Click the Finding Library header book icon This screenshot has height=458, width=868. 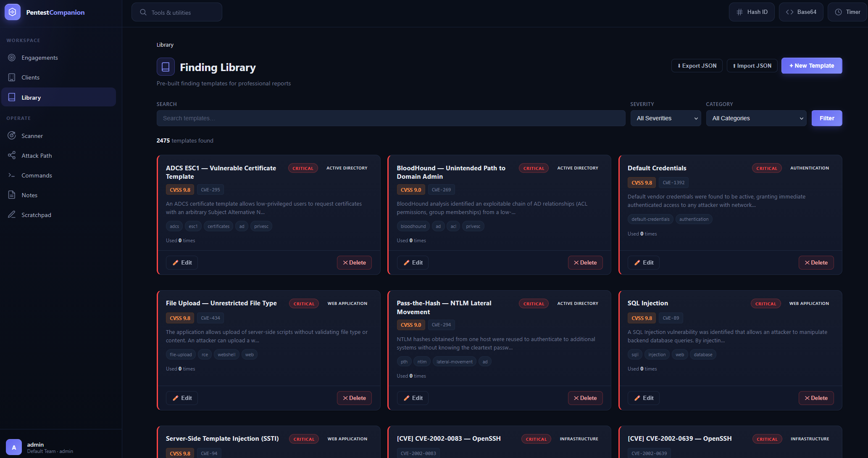click(x=166, y=66)
